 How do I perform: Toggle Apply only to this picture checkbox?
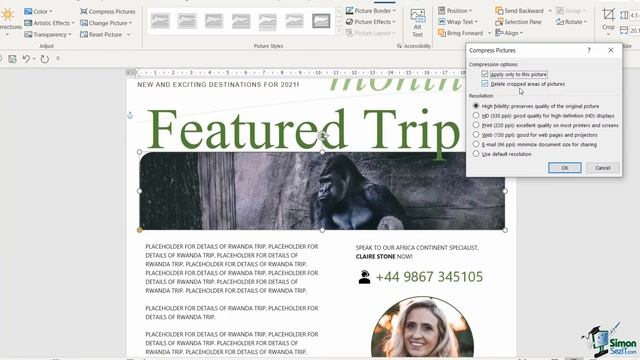(484, 74)
